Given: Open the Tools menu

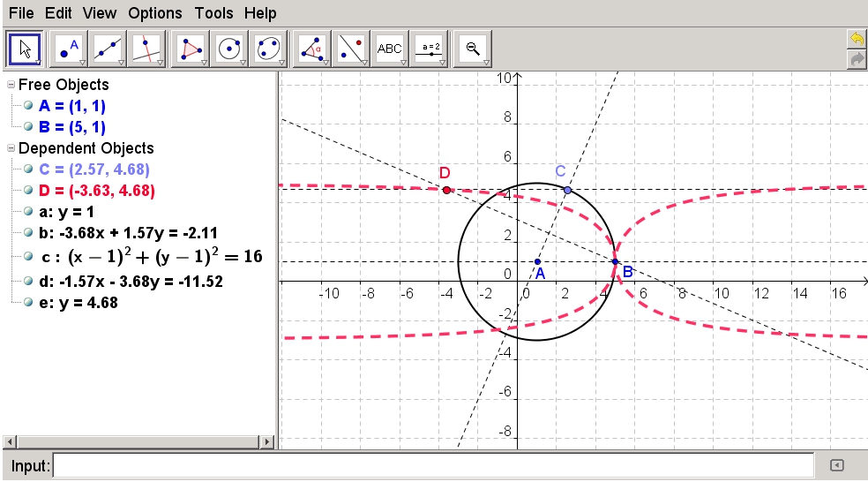Looking at the screenshot, I should (x=213, y=13).
